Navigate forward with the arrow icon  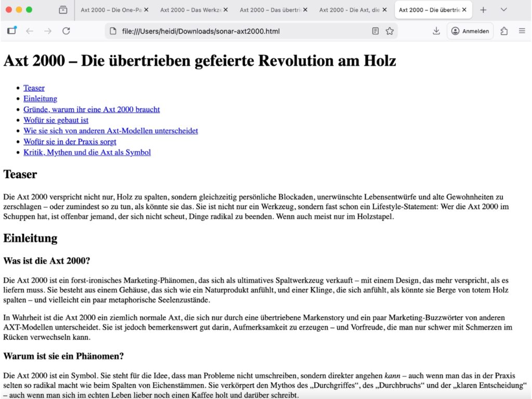pos(48,31)
